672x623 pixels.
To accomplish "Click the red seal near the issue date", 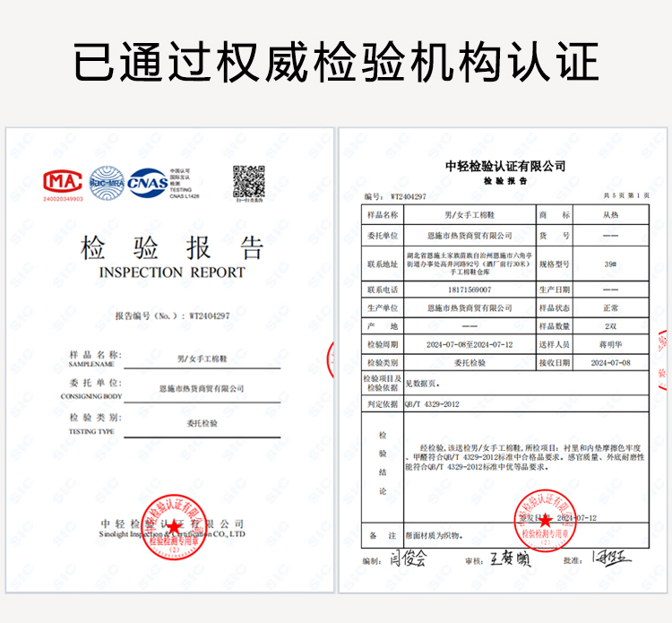I will (x=545, y=521).
